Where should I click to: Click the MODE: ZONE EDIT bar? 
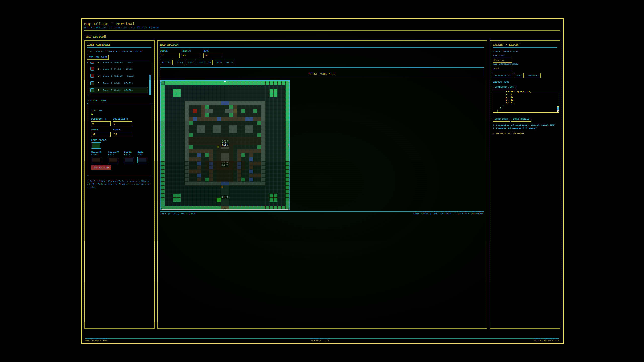coord(322,74)
